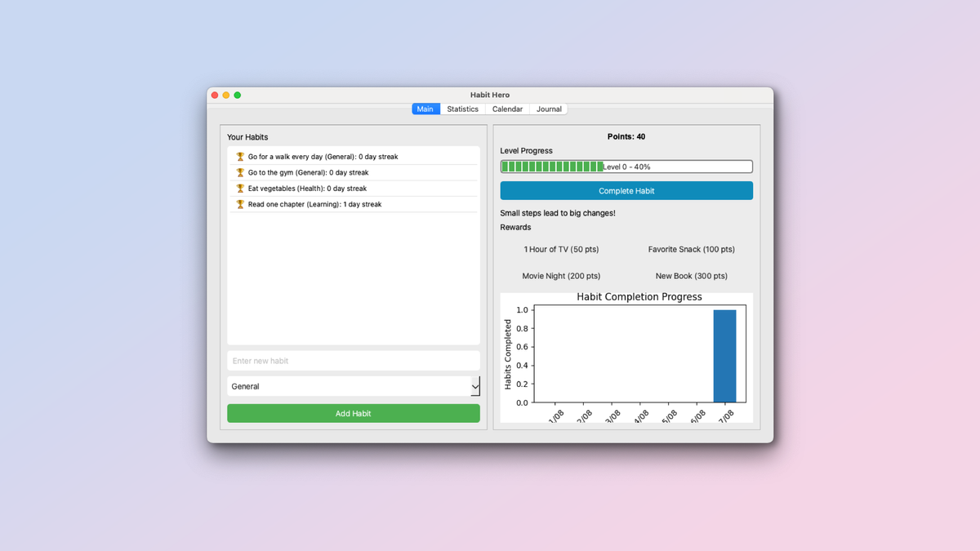Screen dimensions: 980x551
Task: Switch to the Journal tab
Action: [548, 109]
